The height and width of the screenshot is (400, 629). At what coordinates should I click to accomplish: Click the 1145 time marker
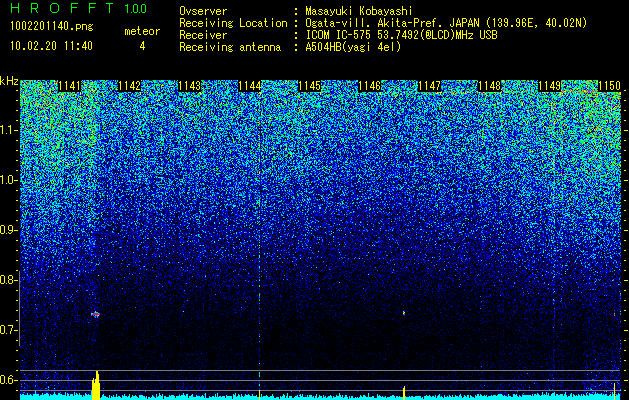click(x=309, y=86)
